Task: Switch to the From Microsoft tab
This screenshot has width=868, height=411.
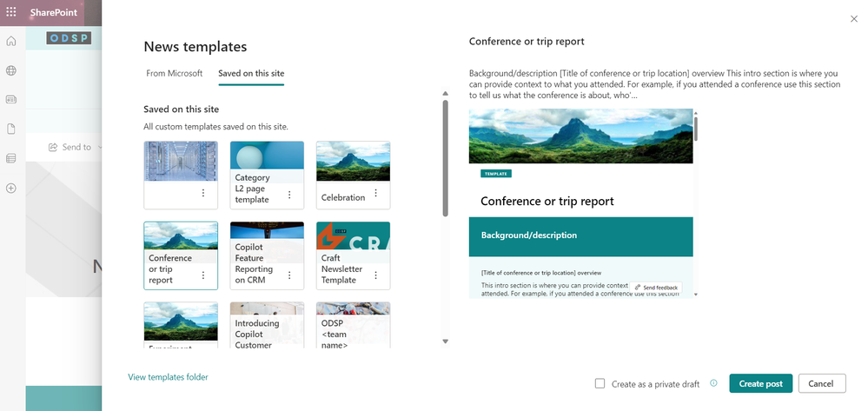Action: coord(174,74)
